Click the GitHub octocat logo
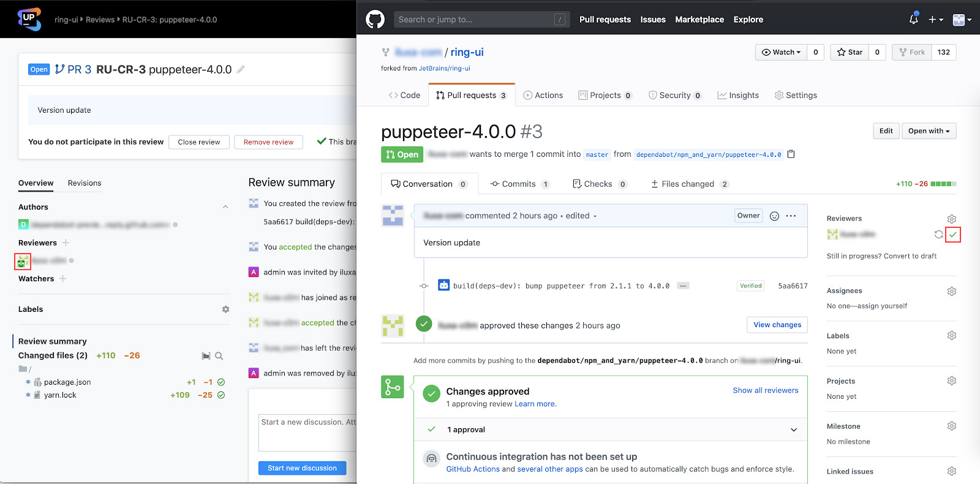Viewport: 980px width, 484px height. (375, 20)
